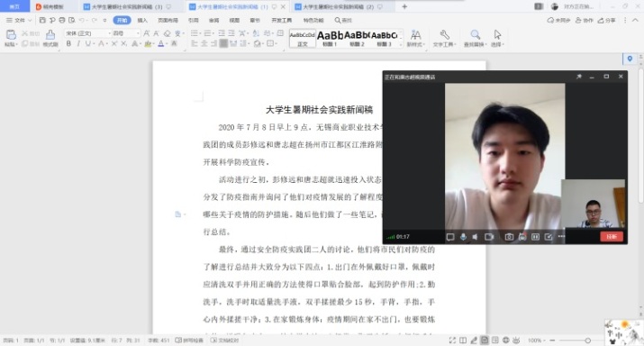Toggle speaker mute in video call
The width and height of the screenshot is (644, 346).
(476, 237)
